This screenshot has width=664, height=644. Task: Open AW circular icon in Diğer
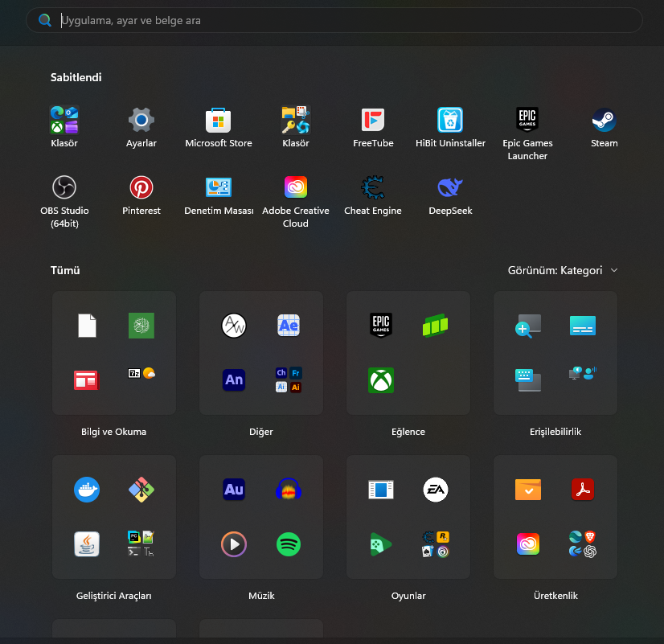(234, 326)
